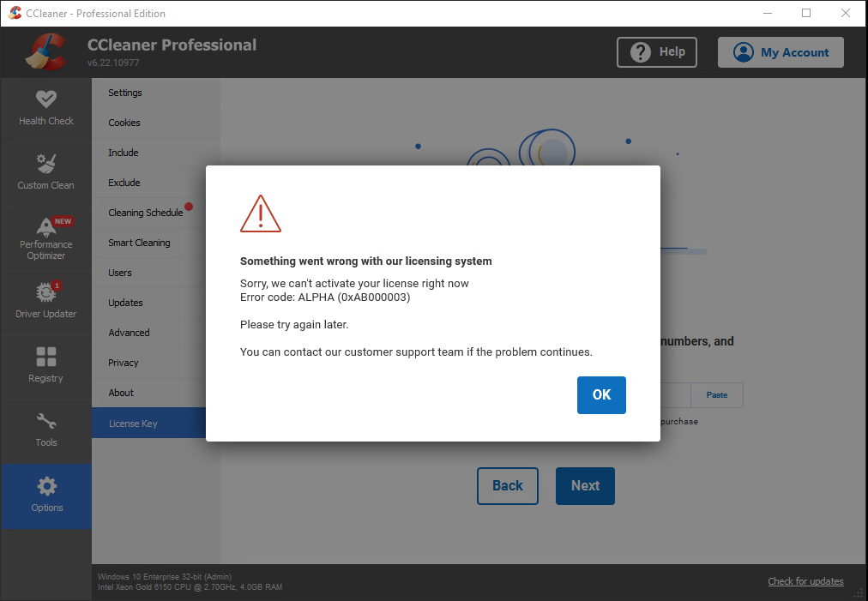Viewport: 868px width, 601px height.
Task: Open Health Check heart icon
Action: click(46, 99)
